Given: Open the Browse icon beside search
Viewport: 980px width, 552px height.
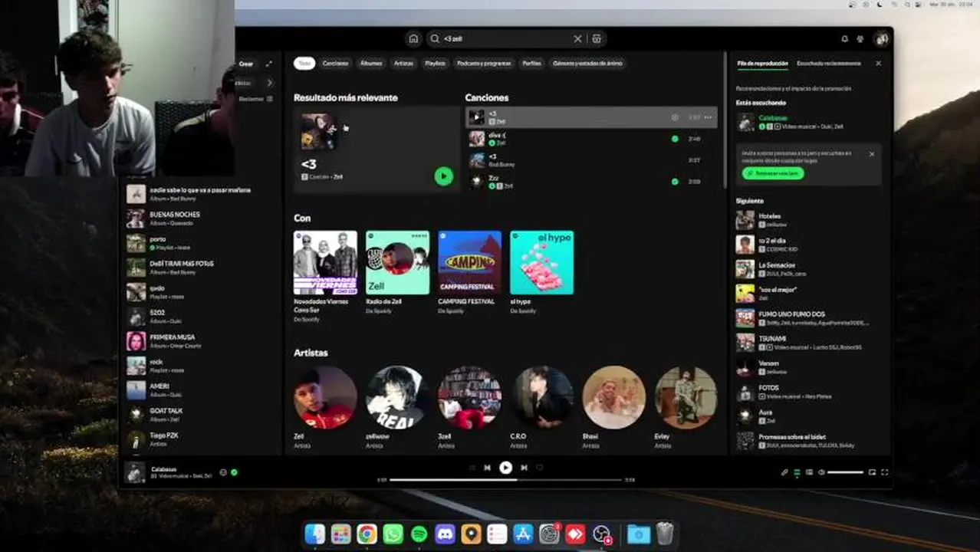Looking at the screenshot, I should click(597, 38).
